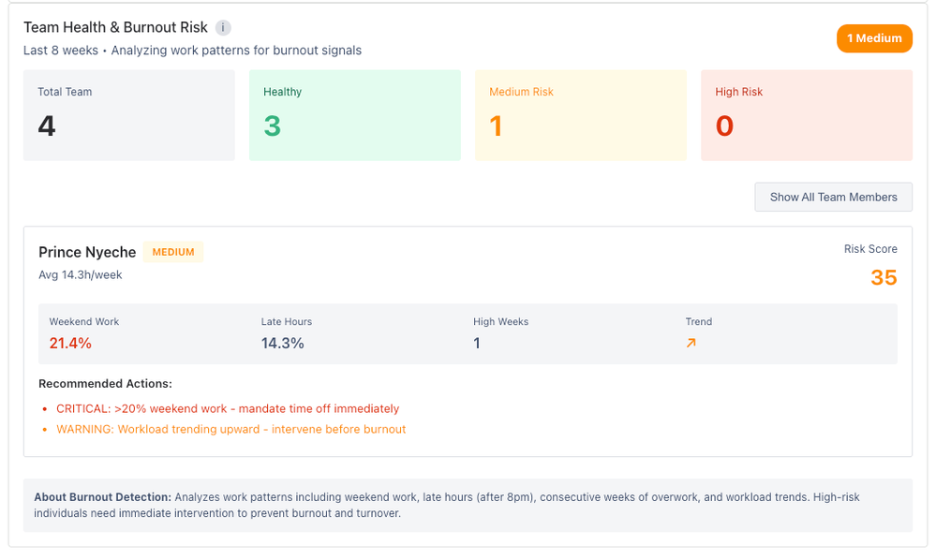Screen dimensions: 936x560
Task: Click the Prince Nyeche member name
Action: 87,252
